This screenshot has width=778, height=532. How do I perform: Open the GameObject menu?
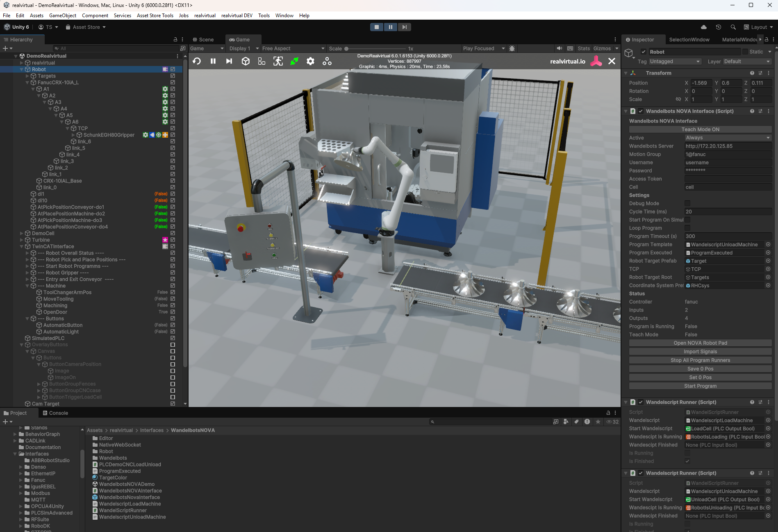(x=62, y=16)
